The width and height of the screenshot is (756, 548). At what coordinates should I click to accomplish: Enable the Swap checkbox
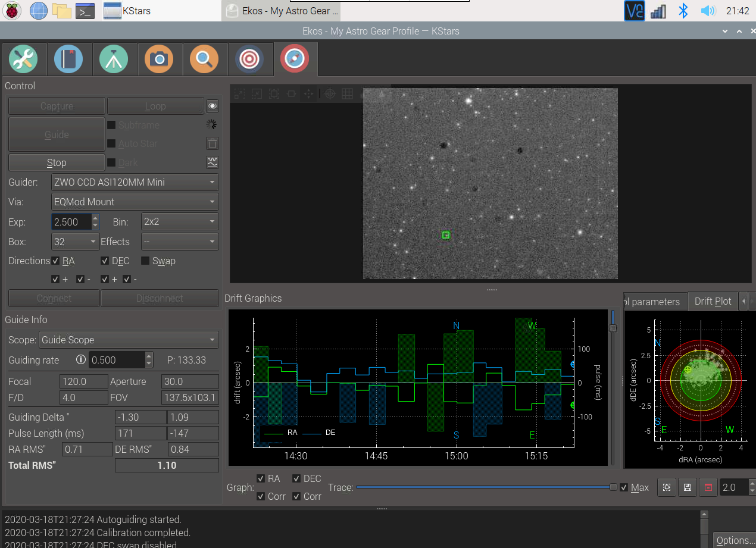coord(145,261)
